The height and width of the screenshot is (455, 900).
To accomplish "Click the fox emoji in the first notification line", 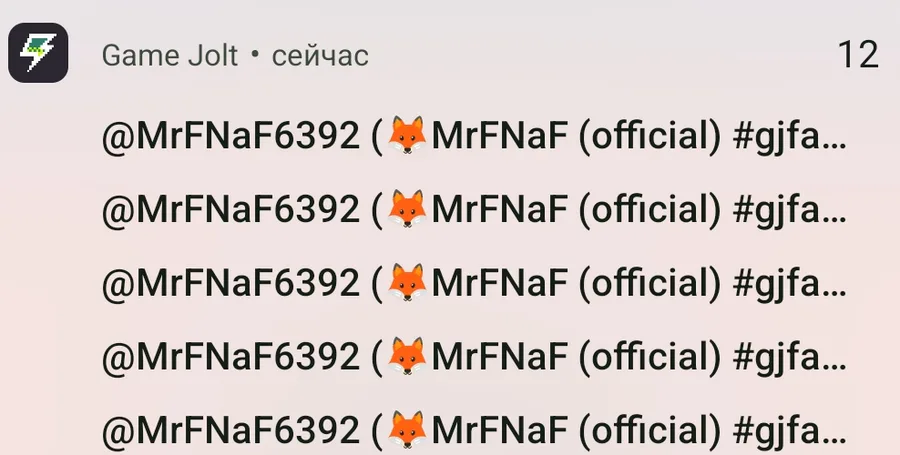I will tap(407, 135).
